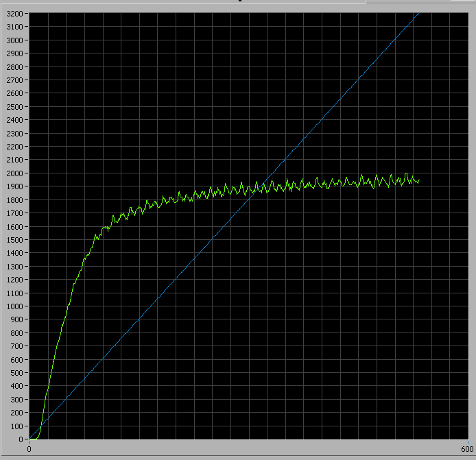
Task: Pick the 1300 y-axis label
Action: [x=14, y=267]
